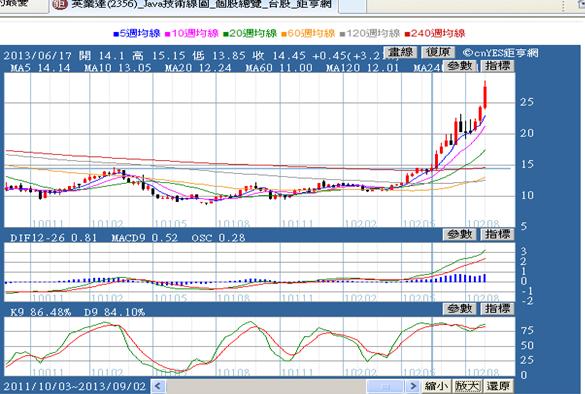Open 參數 settings for the KD panel
The height and width of the screenshot is (394, 585).
point(460,309)
